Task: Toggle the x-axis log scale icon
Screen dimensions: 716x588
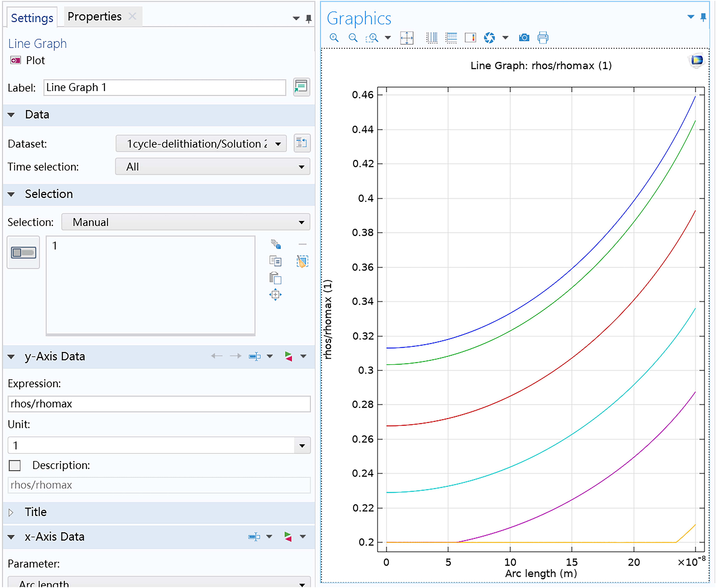Action: [432, 38]
